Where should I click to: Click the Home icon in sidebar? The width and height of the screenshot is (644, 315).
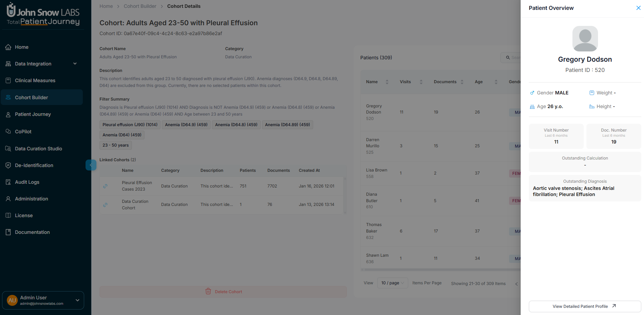8,47
